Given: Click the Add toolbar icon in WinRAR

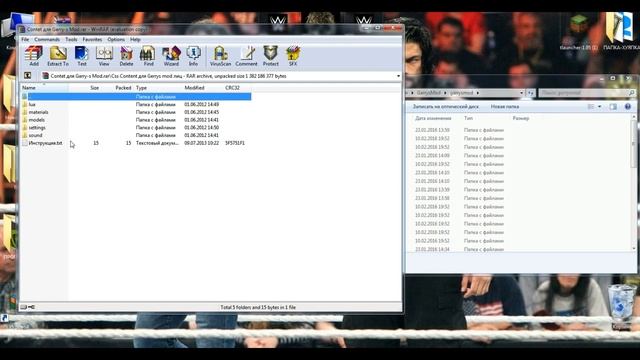Looking at the screenshot, I should (34, 56).
